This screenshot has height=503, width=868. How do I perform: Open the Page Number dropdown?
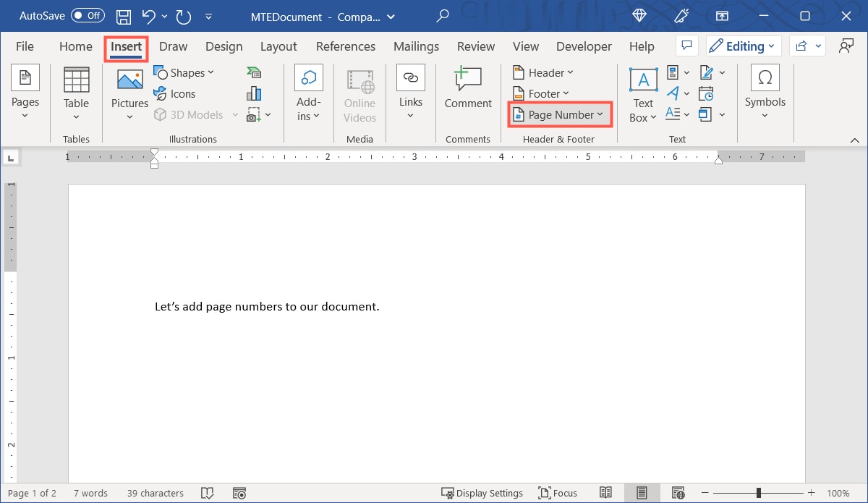tap(559, 114)
